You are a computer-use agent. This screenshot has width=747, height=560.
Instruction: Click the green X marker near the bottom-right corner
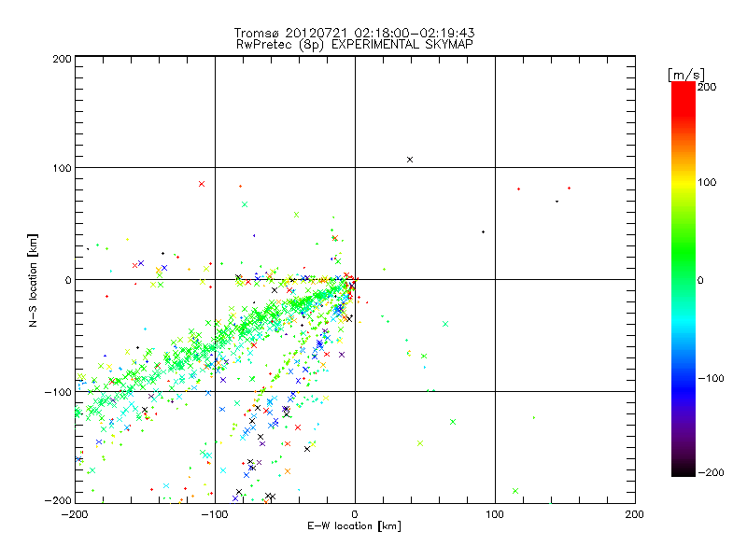515,491
